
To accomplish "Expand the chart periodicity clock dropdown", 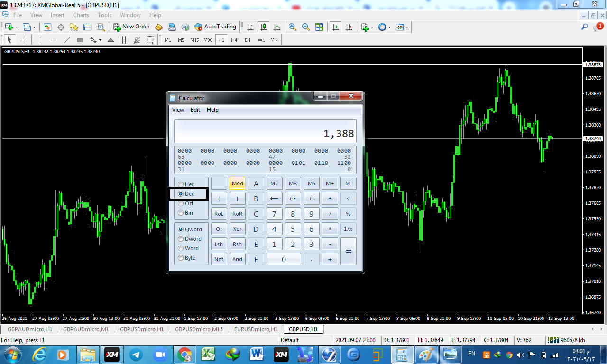I will 389,27.
